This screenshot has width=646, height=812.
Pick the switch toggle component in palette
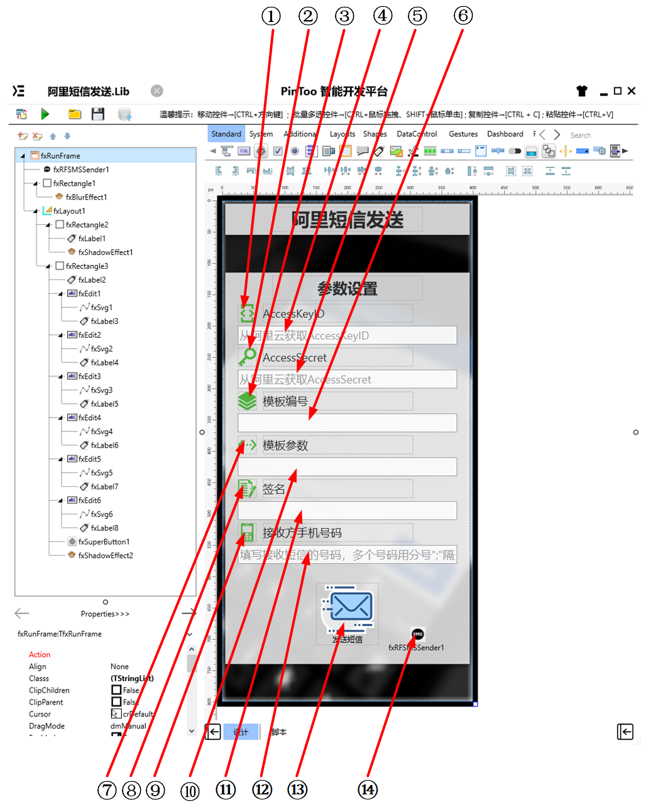515,151
